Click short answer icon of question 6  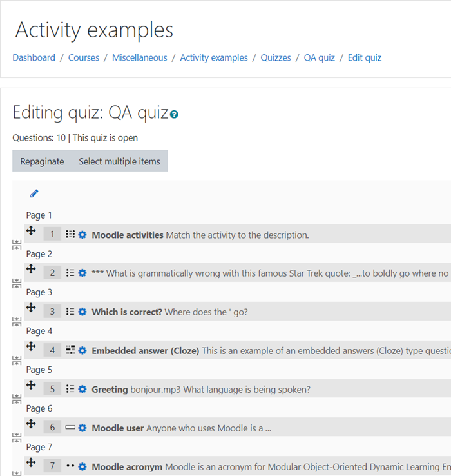tap(70, 428)
